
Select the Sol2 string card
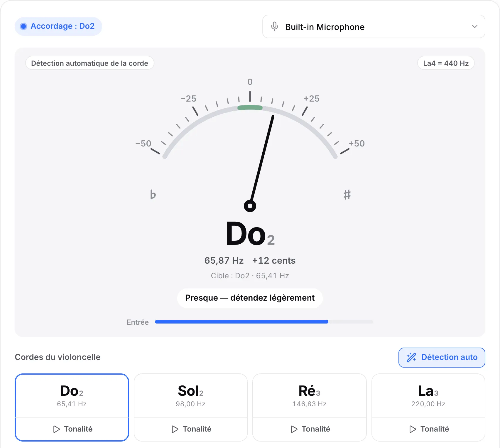pyautogui.click(x=191, y=396)
